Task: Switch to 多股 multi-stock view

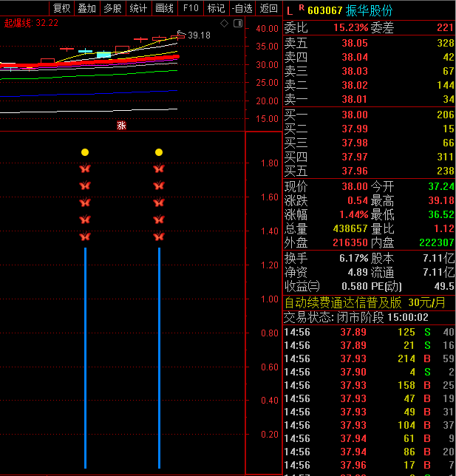Action: click(112, 8)
